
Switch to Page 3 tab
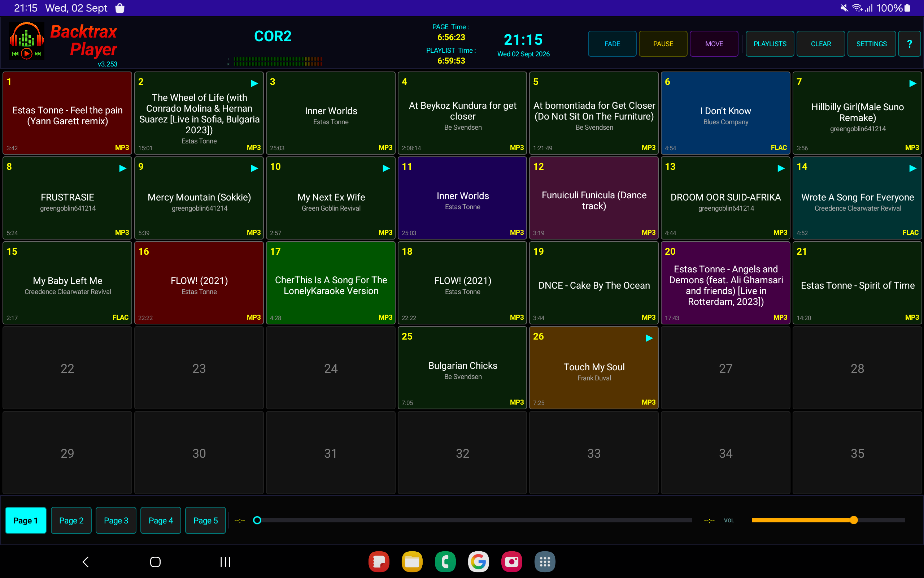coord(116,520)
